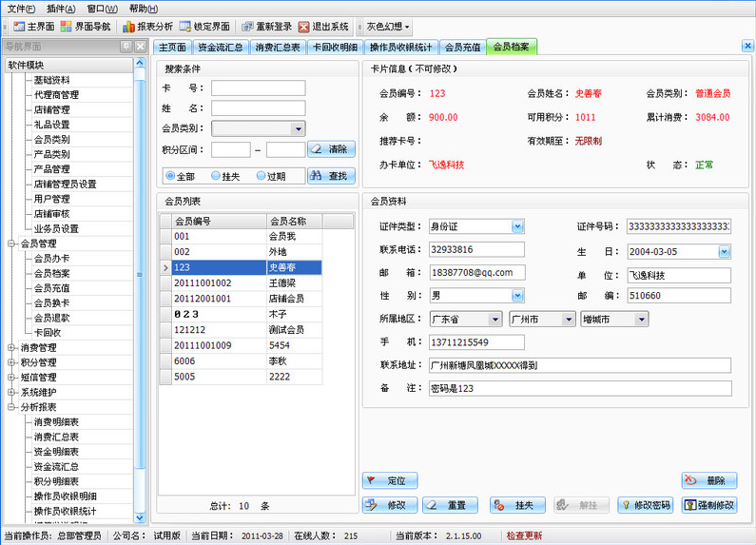Screen dimensions: 756x545
Task: Open the 会员类别 search dropdown
Action: tap(298, 128)
